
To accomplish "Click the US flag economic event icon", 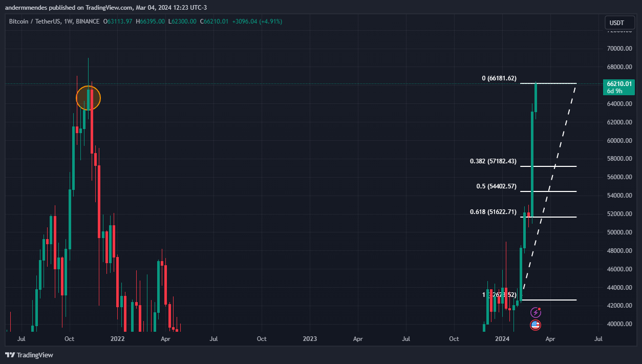I will point(536,325).
